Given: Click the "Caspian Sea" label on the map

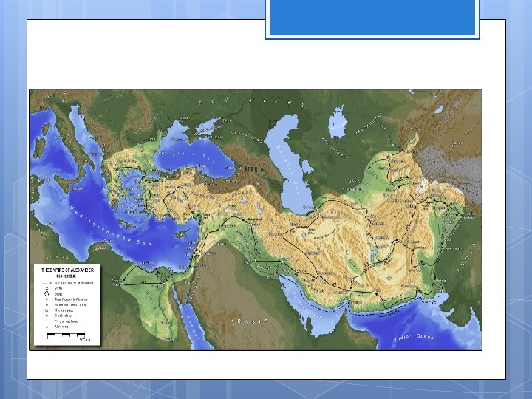Looking at the screenshot, I should 288,171.
